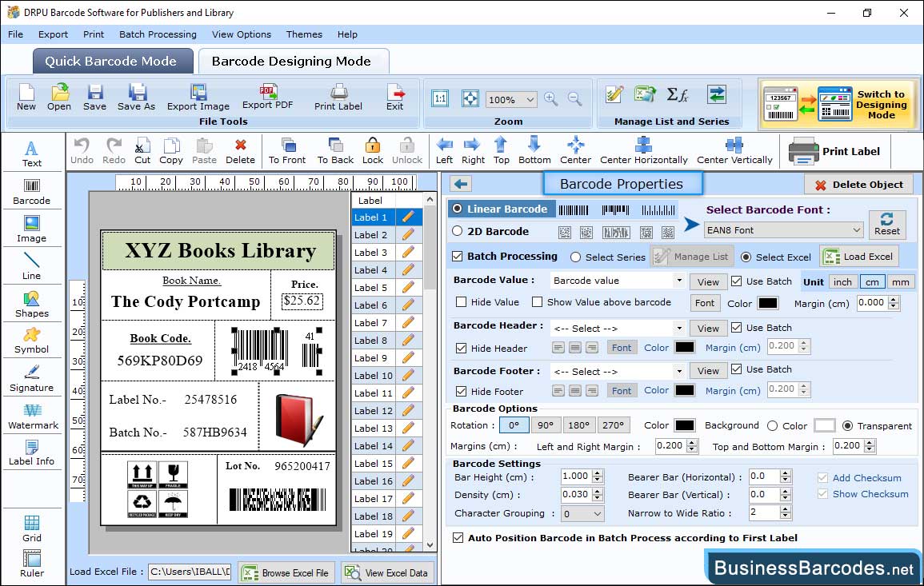Select the Line drawing tool
This screenshot has width=924, height=586.
(x=32, y=266)
